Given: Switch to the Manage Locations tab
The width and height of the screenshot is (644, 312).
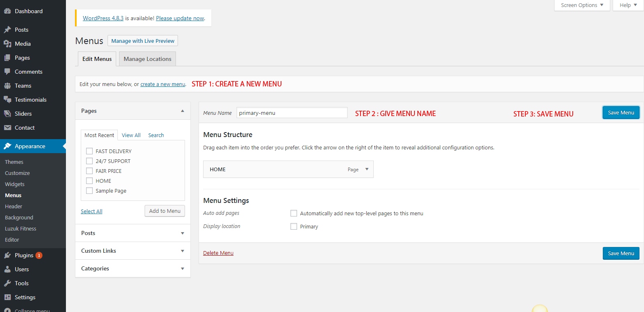Looking at the screenshot, I should (147, 59).
